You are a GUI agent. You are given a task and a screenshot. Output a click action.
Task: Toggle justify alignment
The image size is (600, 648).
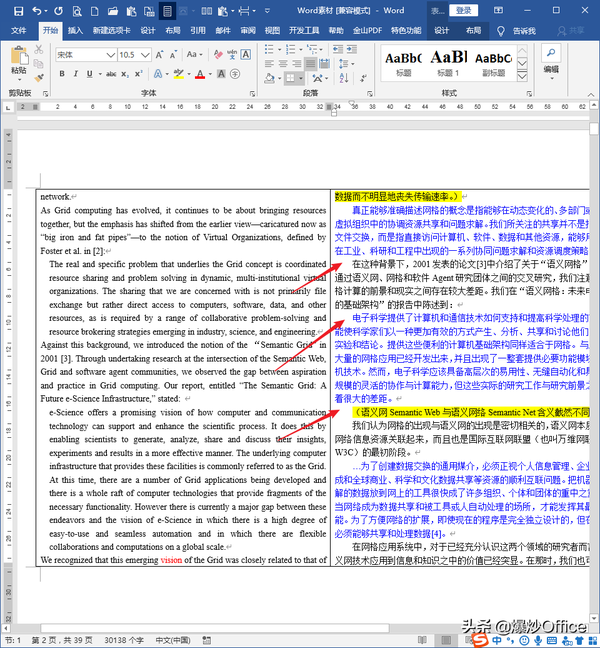coord(311,63)
